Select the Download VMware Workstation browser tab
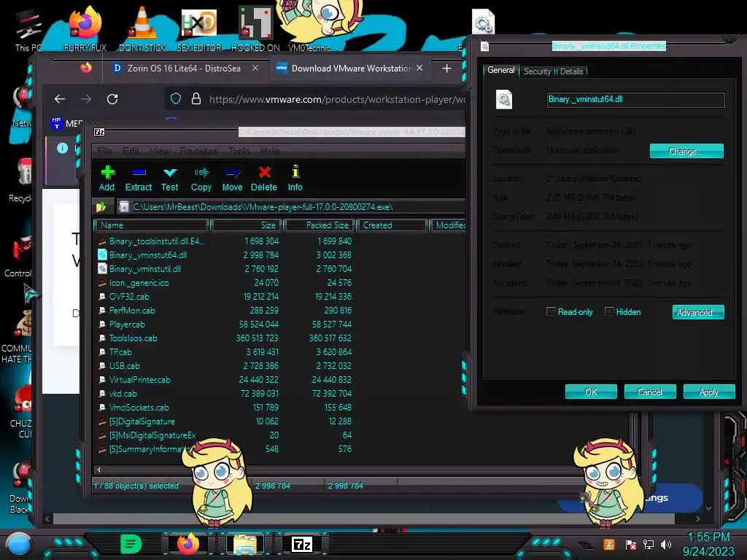 point(349,68)
